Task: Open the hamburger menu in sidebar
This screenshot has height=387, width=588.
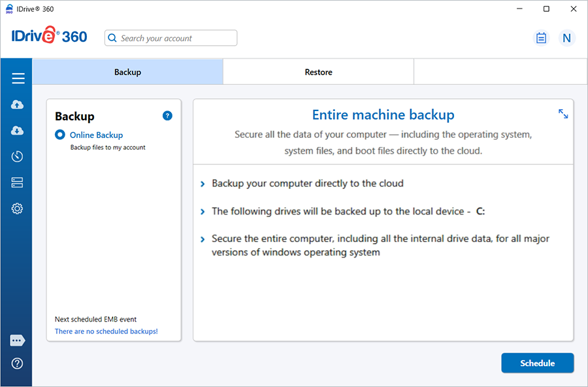Action: (x=18, y=78)
